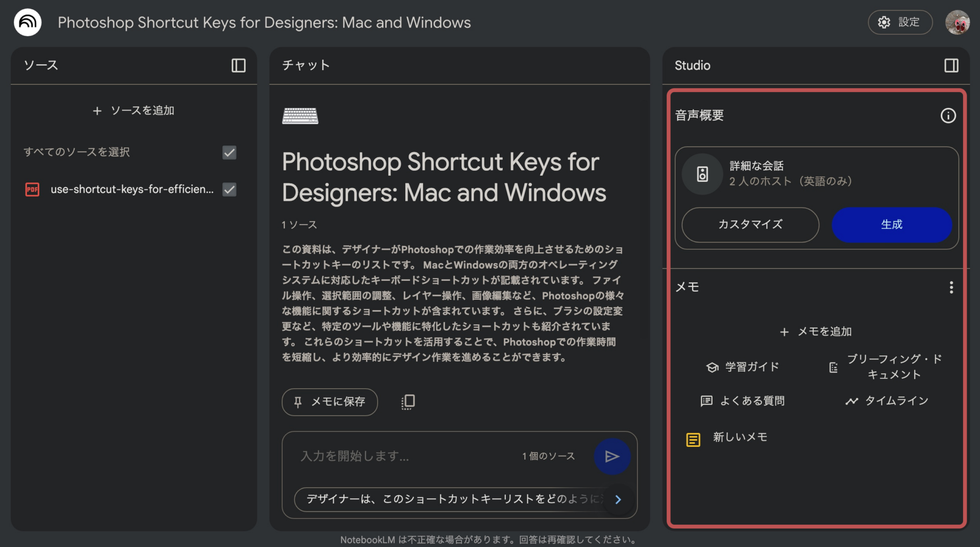
Task: Click the 1 個のソース source count label
Action: click(548, 456)
